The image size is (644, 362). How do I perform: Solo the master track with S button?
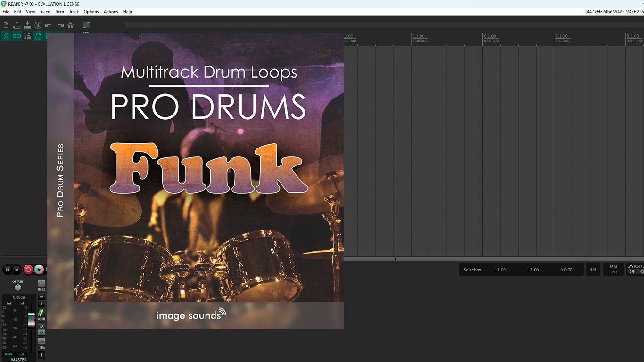pos(41,303)
